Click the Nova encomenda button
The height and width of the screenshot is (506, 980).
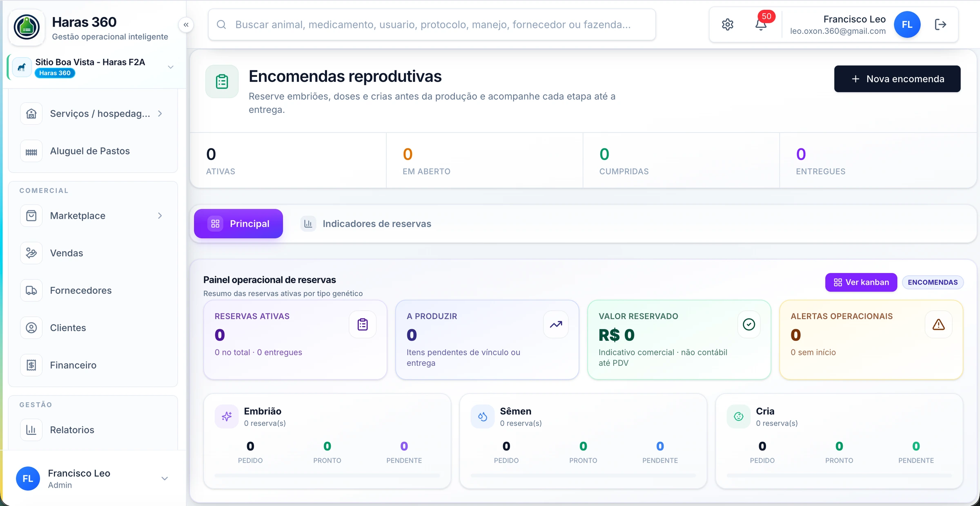click(x=897, y=79)
